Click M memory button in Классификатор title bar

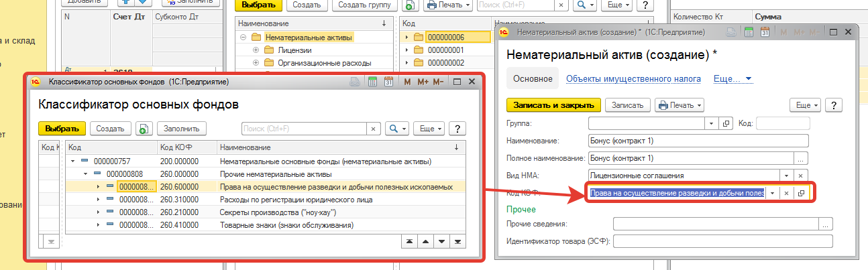[407, 82]
